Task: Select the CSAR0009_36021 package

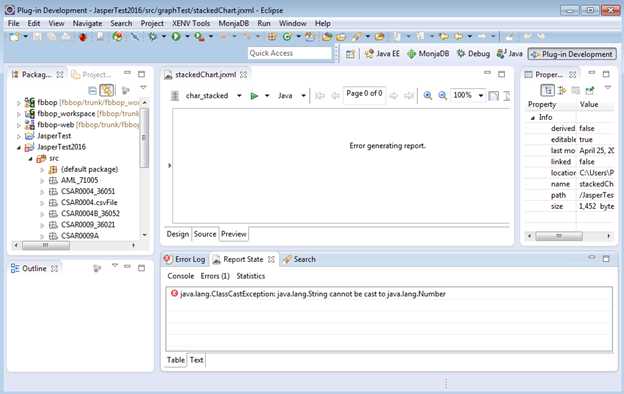Action: click(x=88, y=225)
